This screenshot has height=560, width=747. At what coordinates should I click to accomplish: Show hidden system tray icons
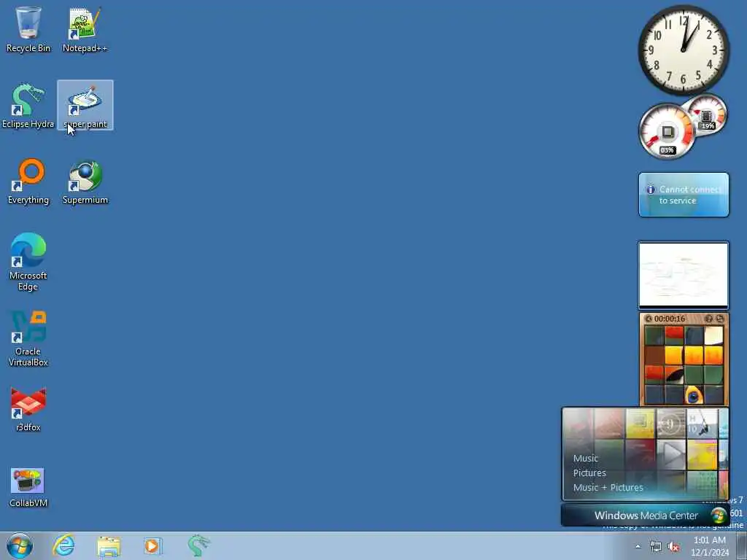(x=638, y=546)
